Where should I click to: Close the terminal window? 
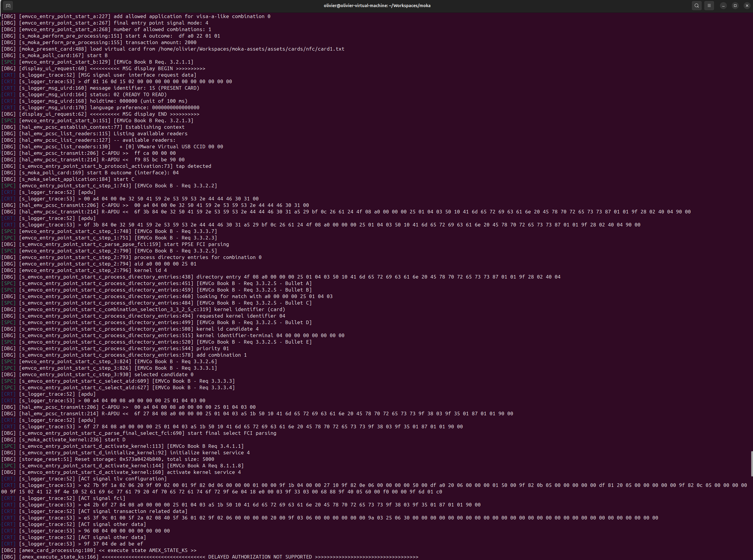click(747, 6)
